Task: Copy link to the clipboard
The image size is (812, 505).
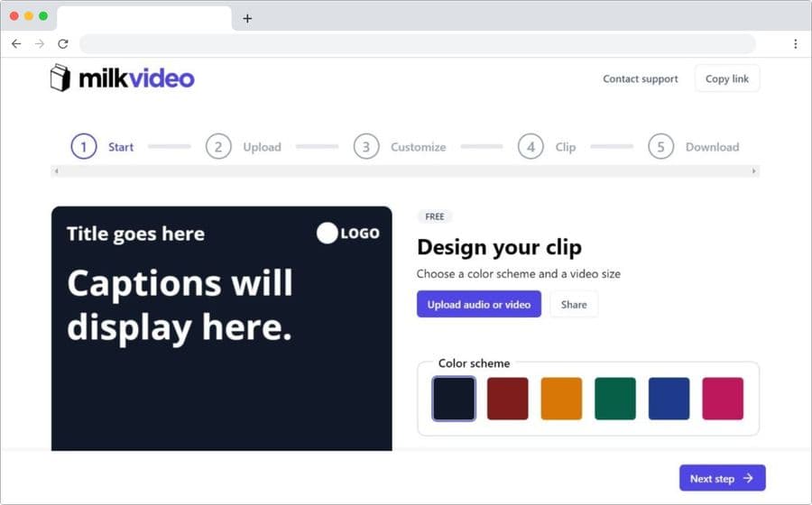Action: point(727,78)
